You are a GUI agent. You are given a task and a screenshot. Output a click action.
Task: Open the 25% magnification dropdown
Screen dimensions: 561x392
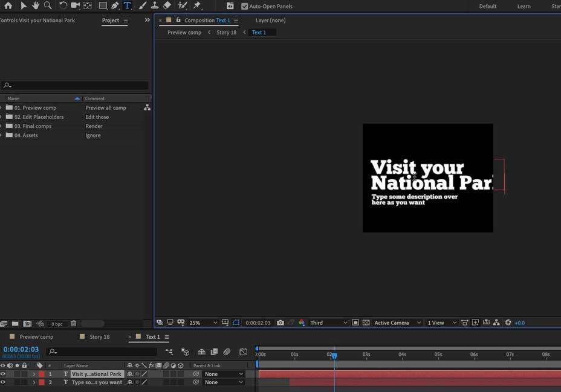pos(203,323)
